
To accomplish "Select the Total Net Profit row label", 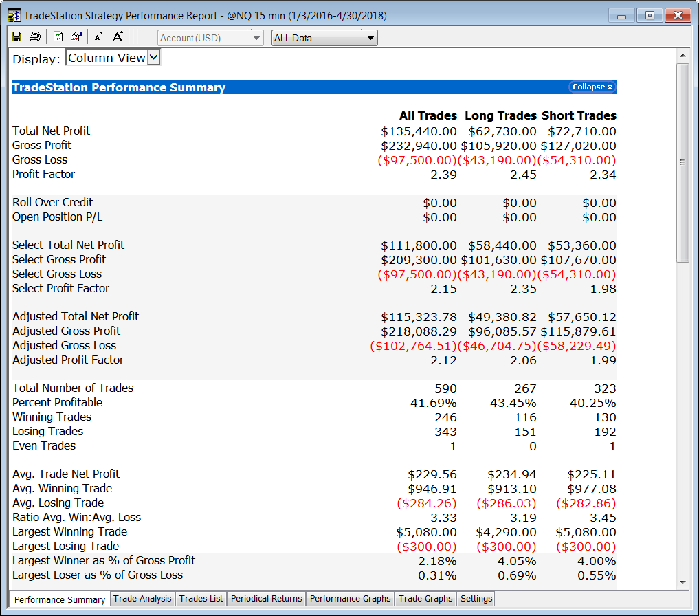I will click(x=52, y=131).
